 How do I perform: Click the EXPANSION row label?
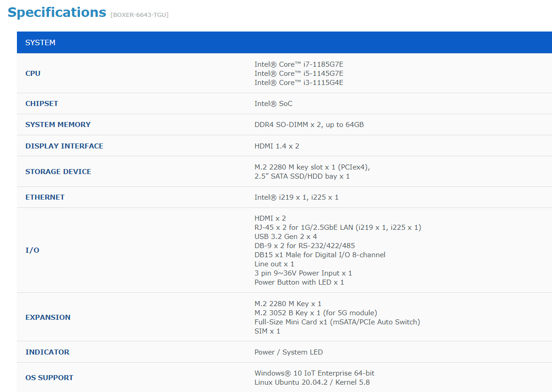click(x=48, y=318)
